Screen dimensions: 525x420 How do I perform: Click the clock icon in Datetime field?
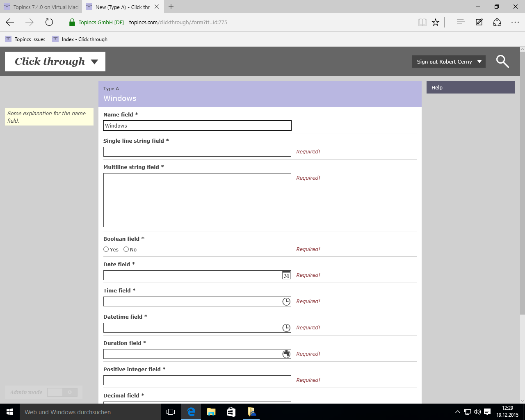click(286, 328)
